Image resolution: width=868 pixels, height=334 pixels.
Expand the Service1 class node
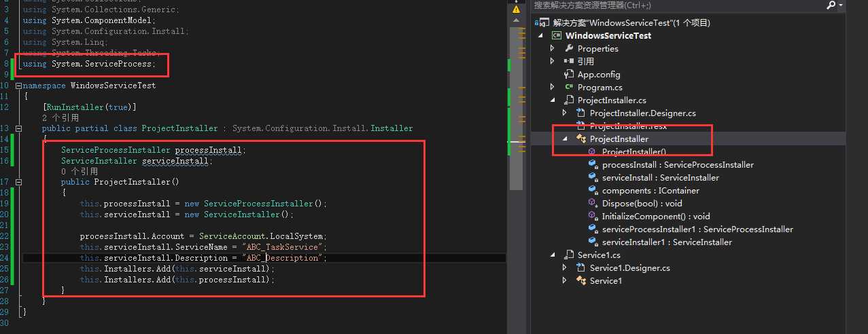click(x=566, y=280)
